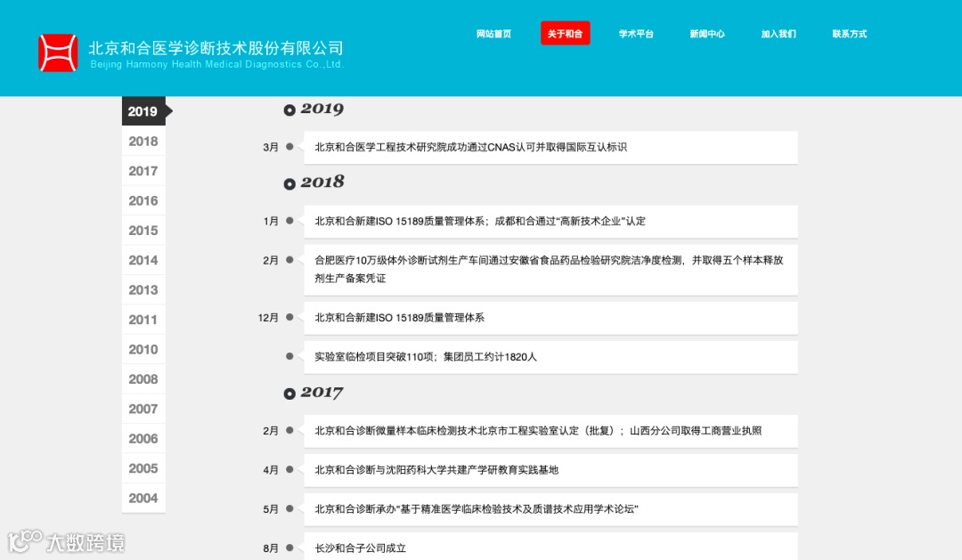962x560 pixels.
Task: Click the 沈阳药科大学 entry for April 2017
Action: click(550, 470)
